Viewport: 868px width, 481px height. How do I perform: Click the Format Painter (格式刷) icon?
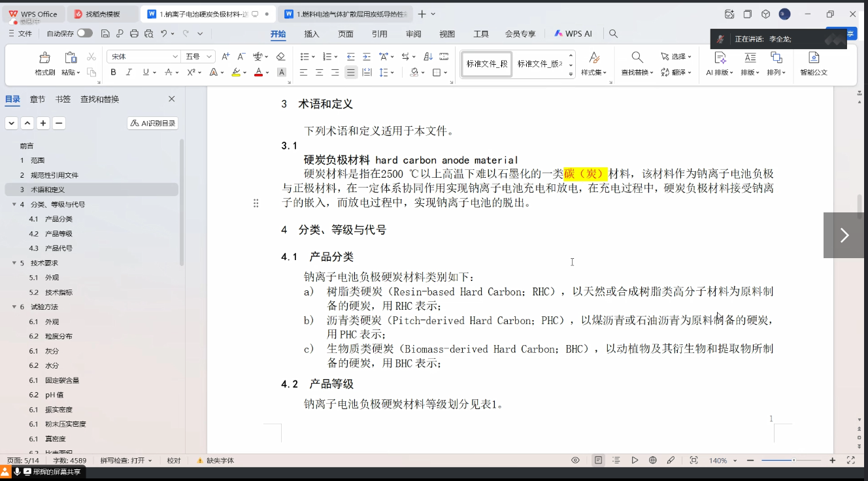[x=44, y=58]
